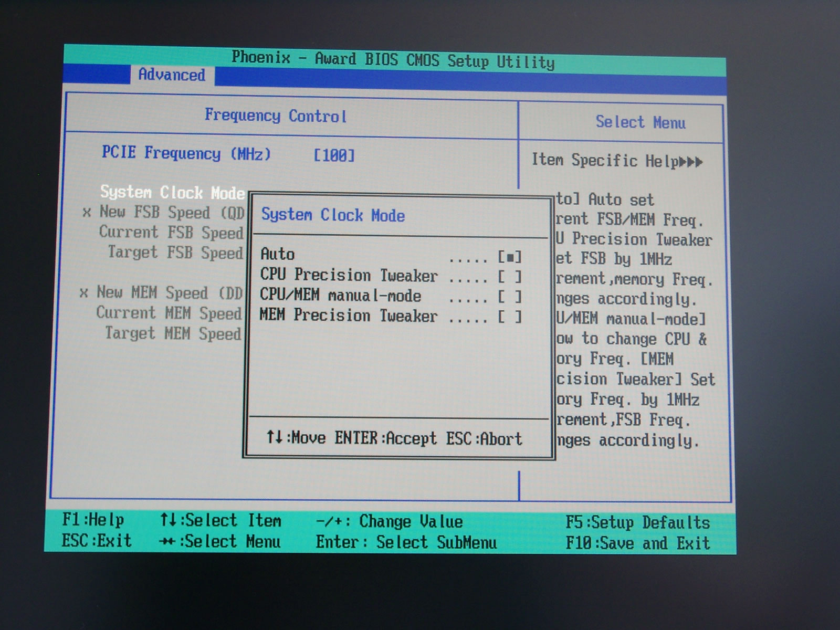Tick the CPU/MEM manual-mode bracket

pyautogui.click(x=510, y=297)
